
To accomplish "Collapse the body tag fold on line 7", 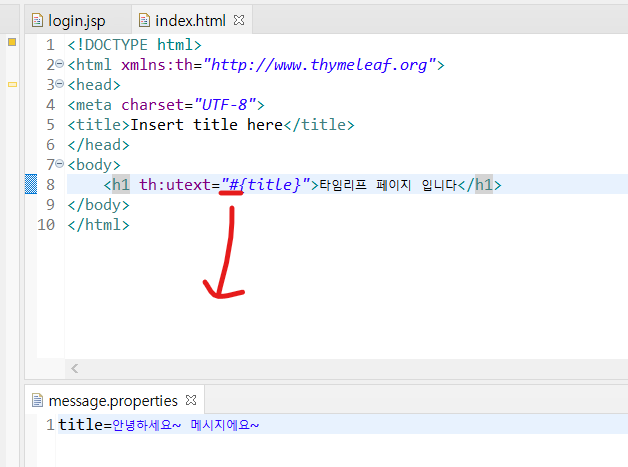I will pos(59,163).
